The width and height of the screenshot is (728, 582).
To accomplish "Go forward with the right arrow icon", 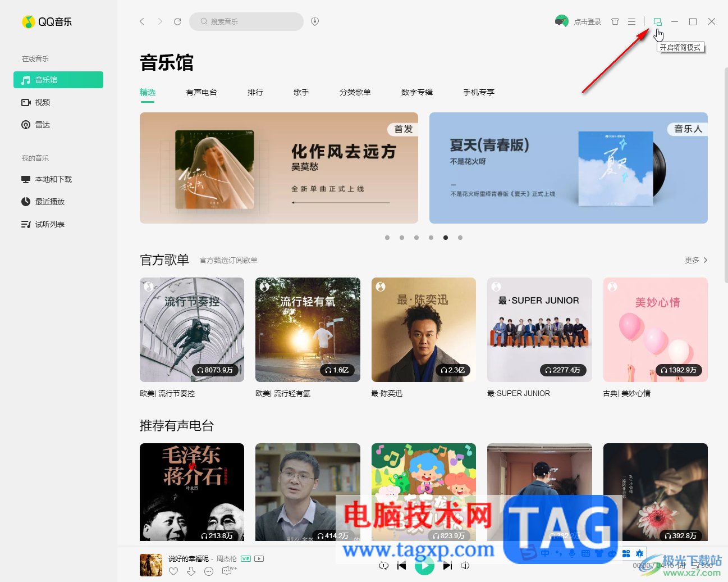I will [x=160, y=21].
